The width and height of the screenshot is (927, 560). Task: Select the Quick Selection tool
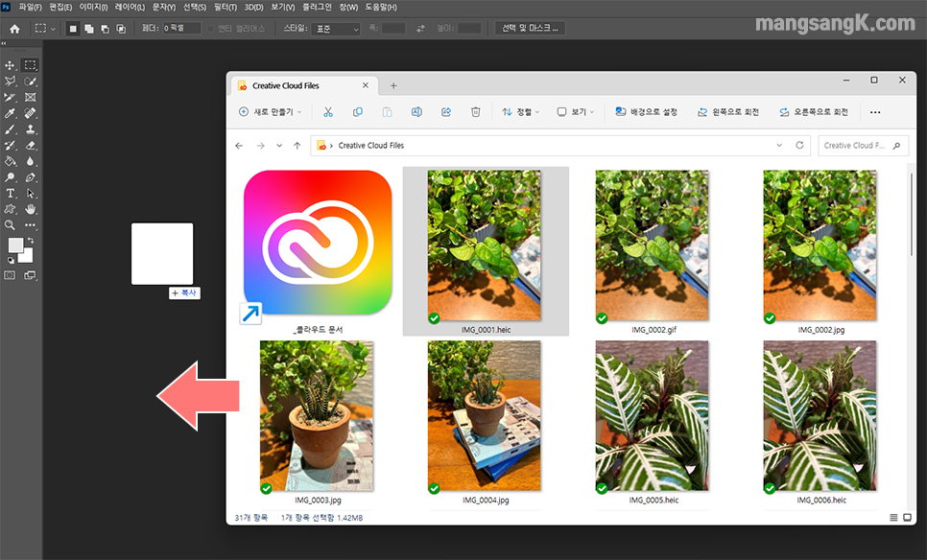click(x=30, y=81)
